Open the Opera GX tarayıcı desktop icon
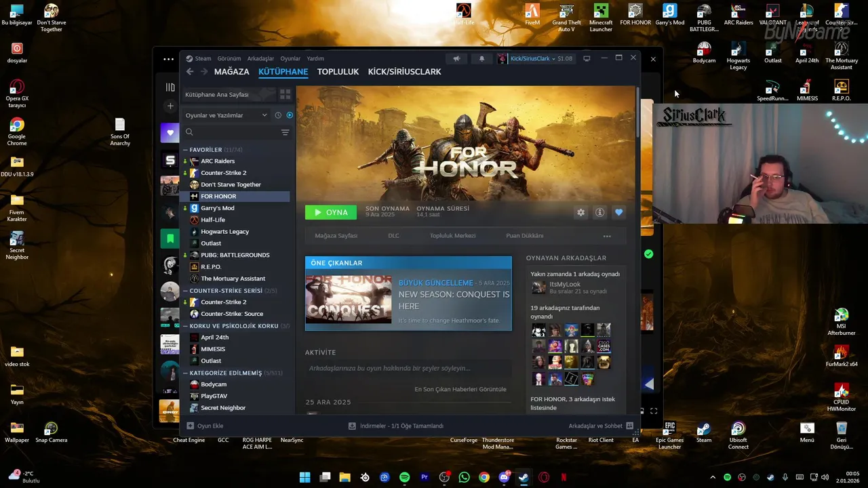 17,94
